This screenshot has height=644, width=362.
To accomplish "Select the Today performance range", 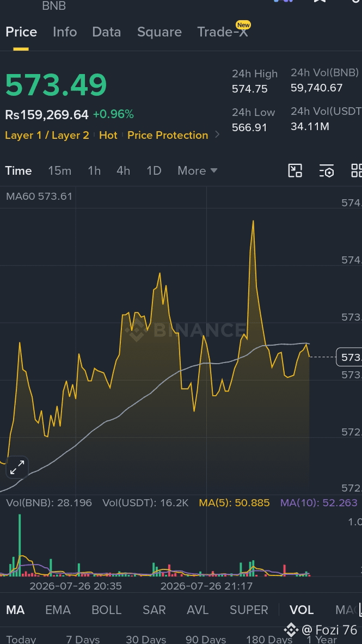I will [21, 640].
